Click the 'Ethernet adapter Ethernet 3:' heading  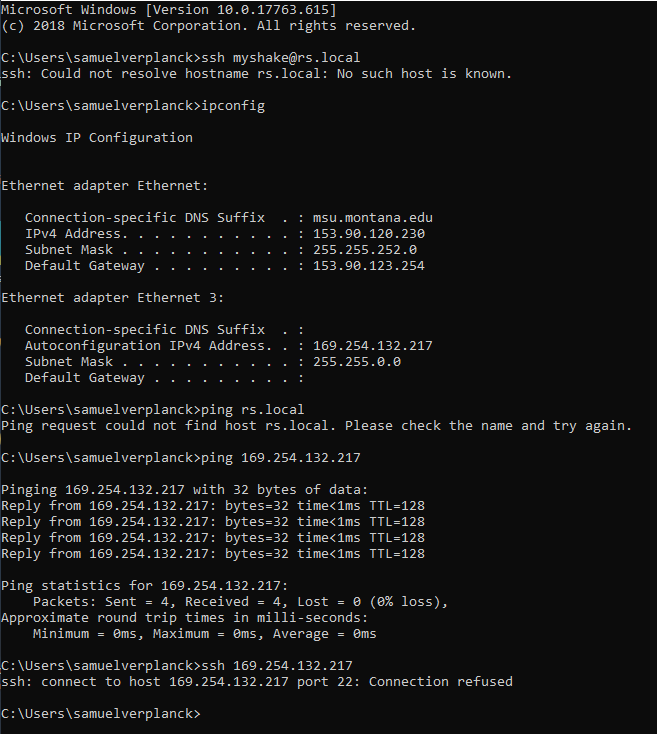pos(112,298)
